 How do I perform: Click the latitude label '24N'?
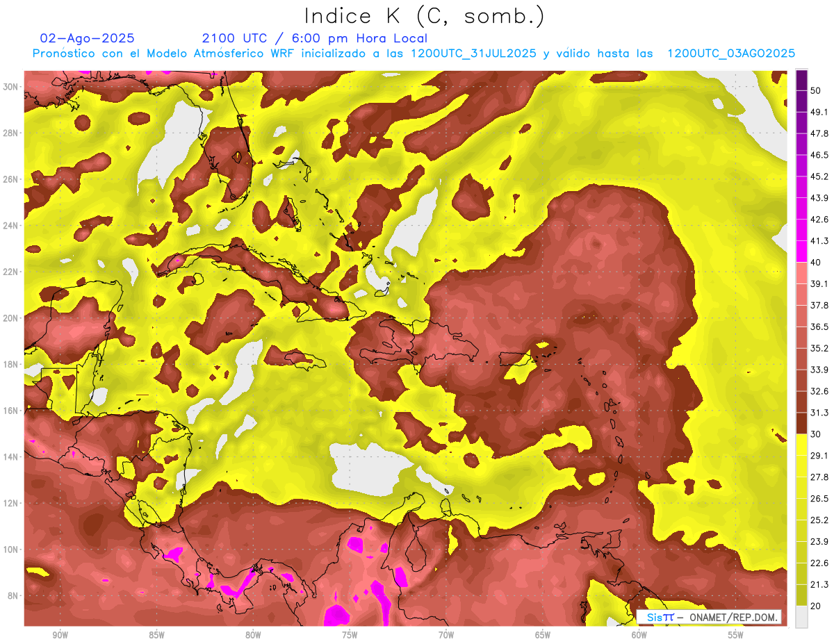10,226
